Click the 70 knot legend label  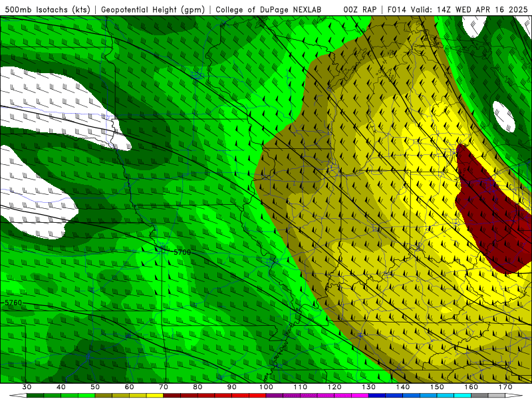[x=164, y=387]
